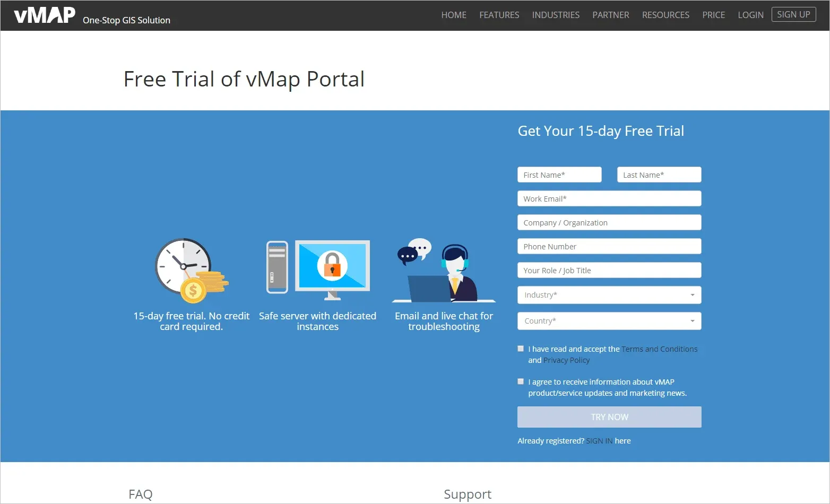The image size is (830, 504).
Task: Open the Terms and Conditions link
Action: point(660,349)
